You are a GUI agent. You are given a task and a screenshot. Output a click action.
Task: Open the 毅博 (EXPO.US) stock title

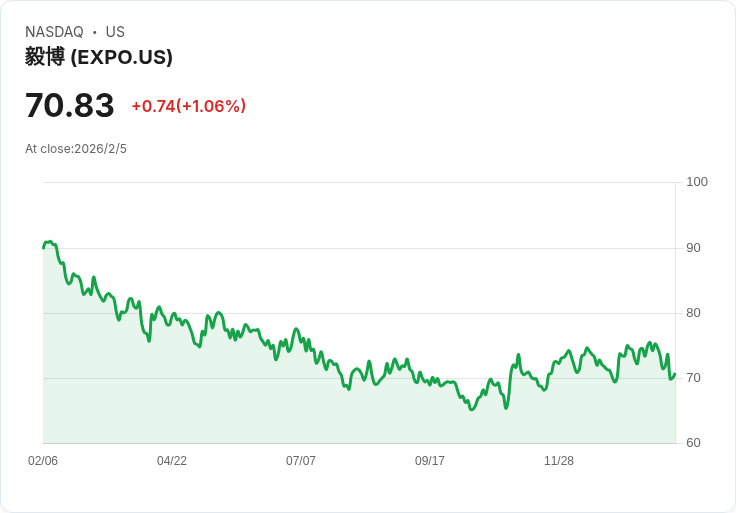(x=99, y=57)
